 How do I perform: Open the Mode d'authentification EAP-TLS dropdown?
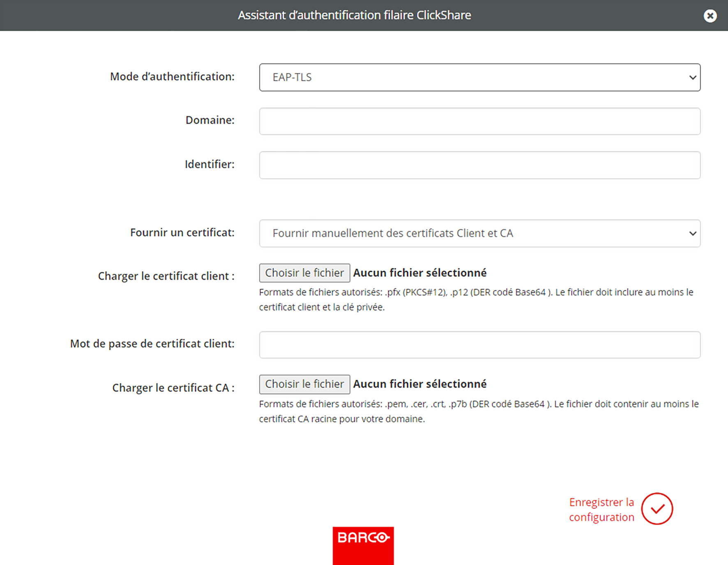[x=480, y=77]
